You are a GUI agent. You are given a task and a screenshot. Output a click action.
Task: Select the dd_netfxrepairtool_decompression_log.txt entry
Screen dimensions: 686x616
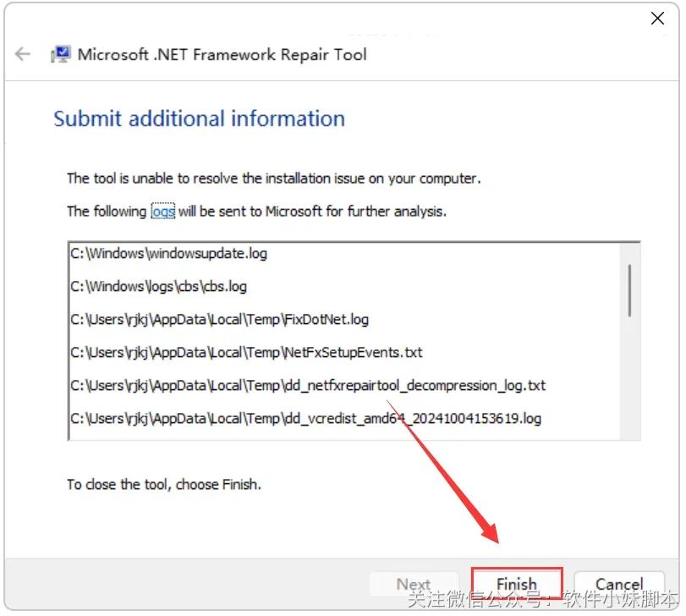coord(308,385)
